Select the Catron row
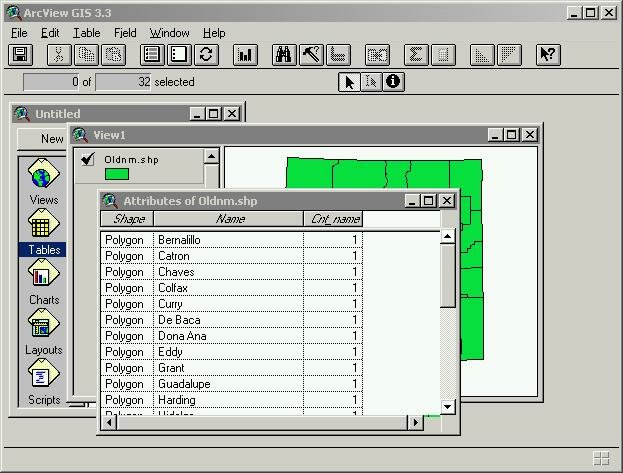Screen dimensions: 623x473 232,256
